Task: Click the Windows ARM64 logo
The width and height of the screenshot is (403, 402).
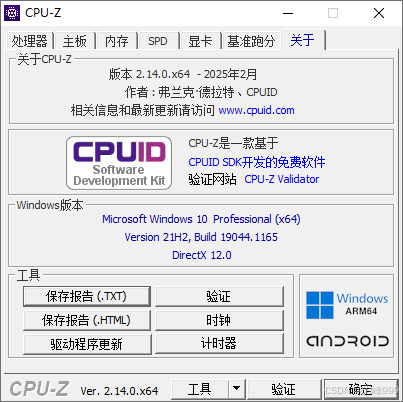Action: (347, 305)
